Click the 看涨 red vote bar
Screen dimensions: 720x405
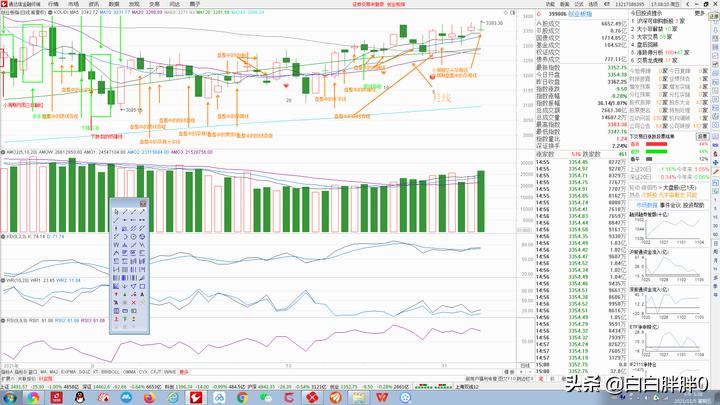coord(656,144)
